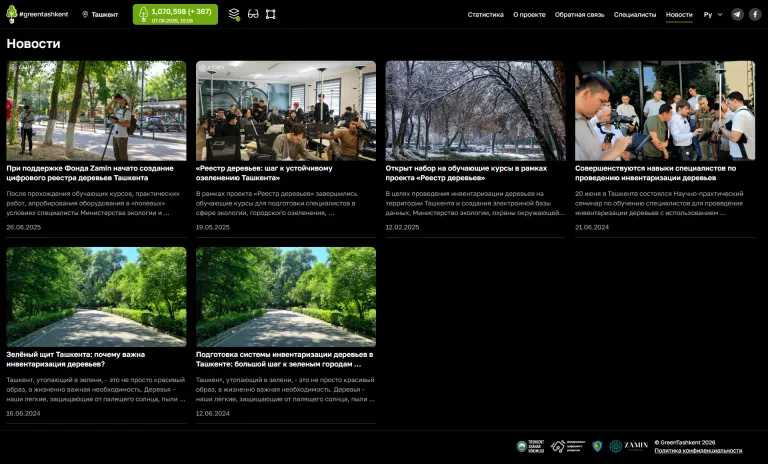768x464 pixels.
Task: Click the digital development department footer logo
Action: tap(568, 446)
